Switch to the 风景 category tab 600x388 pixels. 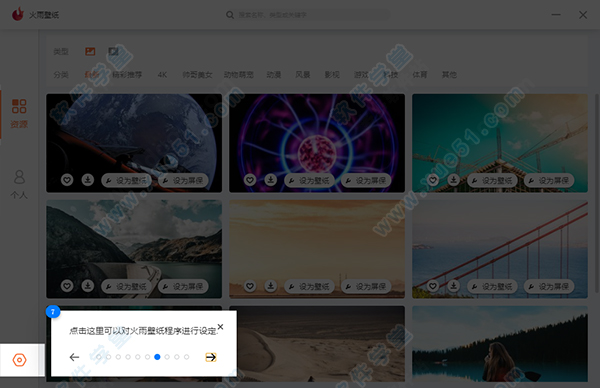[303, 75]
